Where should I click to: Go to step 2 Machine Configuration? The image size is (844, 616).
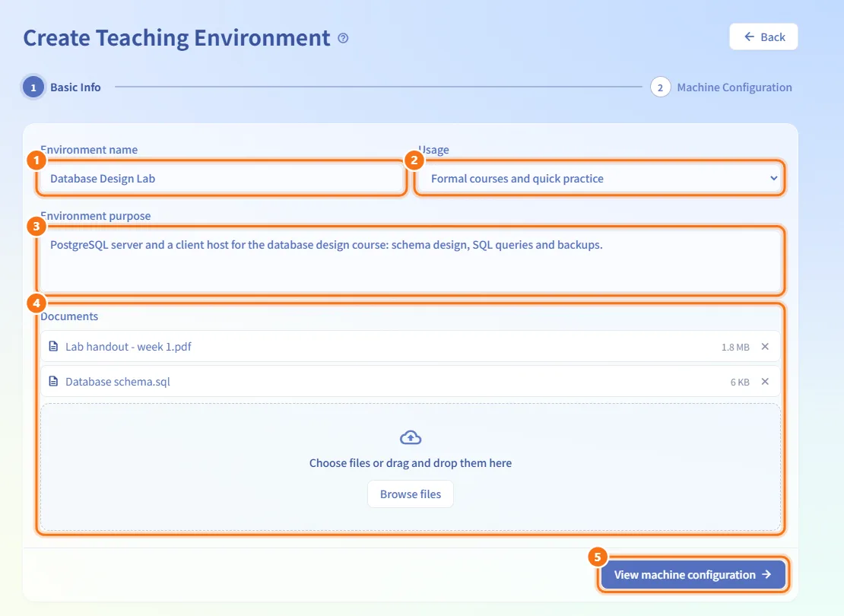tap(722, 87)
